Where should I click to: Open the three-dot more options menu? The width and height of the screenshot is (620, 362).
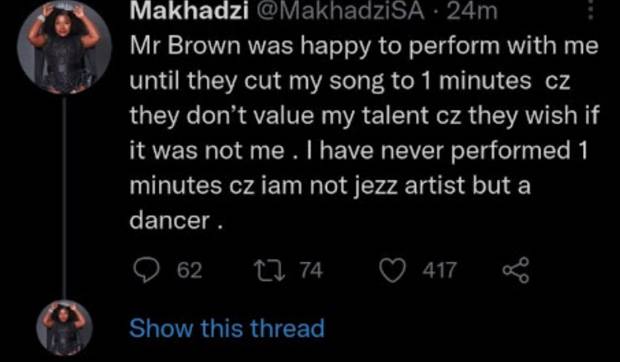591,10
